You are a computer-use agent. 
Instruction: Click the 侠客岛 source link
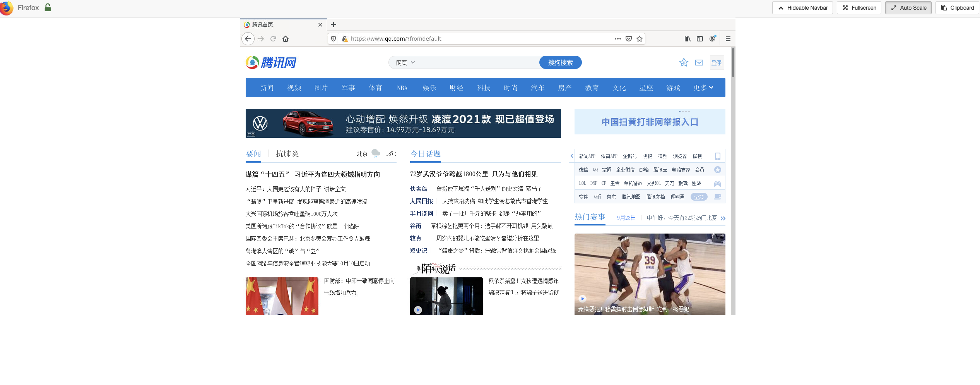[419, 189]
